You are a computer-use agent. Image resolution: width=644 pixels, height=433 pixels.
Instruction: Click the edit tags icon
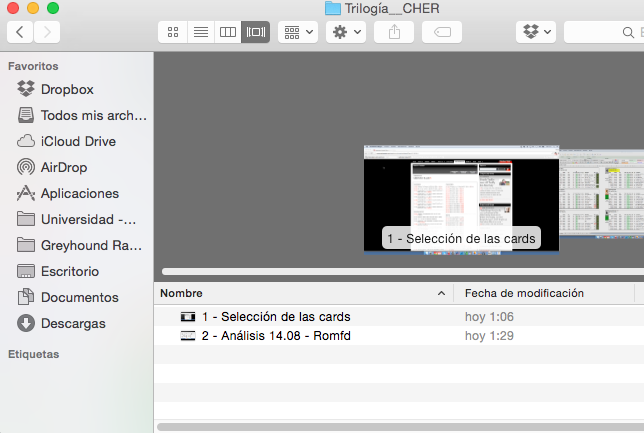coord(442,32)
